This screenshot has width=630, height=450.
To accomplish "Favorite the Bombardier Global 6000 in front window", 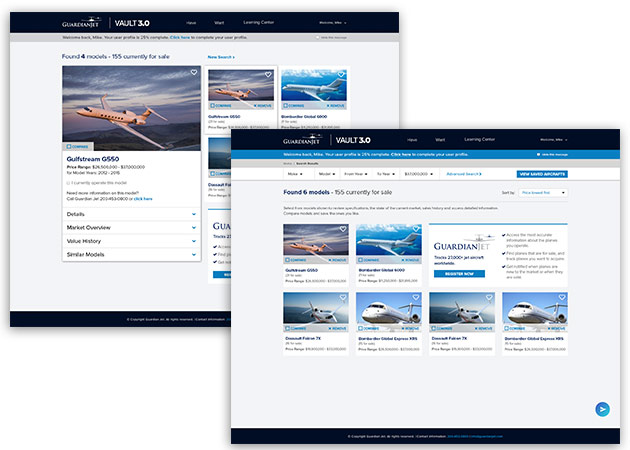I will coord(416,229).
